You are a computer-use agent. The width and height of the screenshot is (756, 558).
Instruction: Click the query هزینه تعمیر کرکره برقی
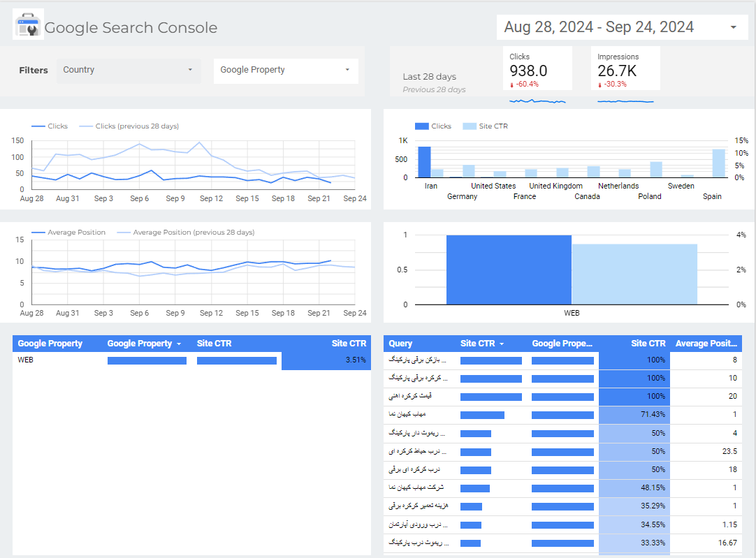(419, 506)
